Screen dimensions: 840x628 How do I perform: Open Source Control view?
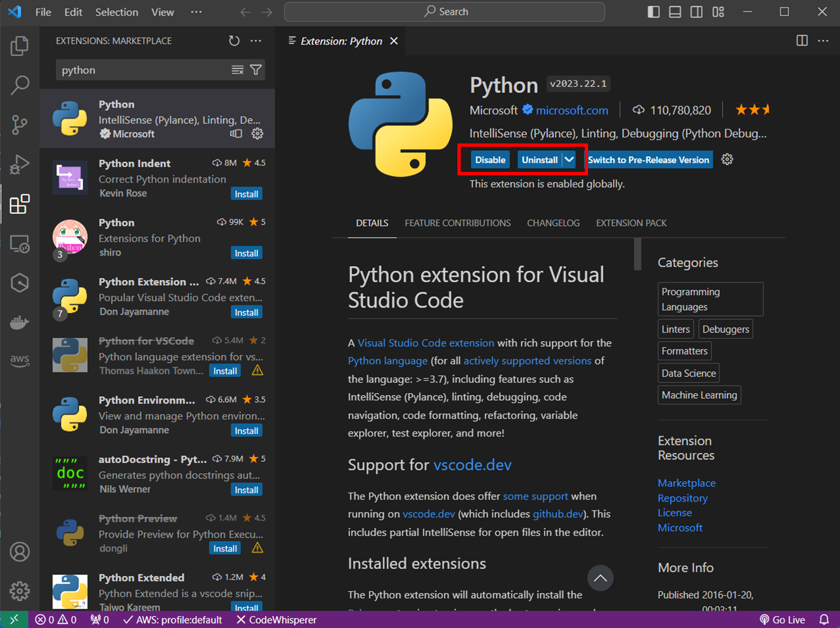click(20, 125)
